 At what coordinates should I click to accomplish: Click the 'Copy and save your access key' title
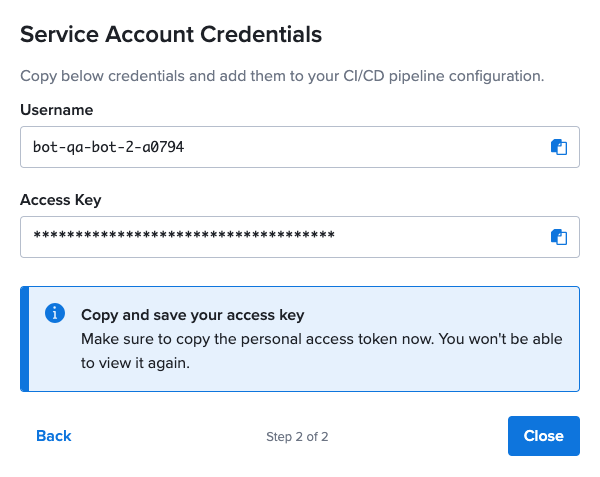click(x=192, y=315)
